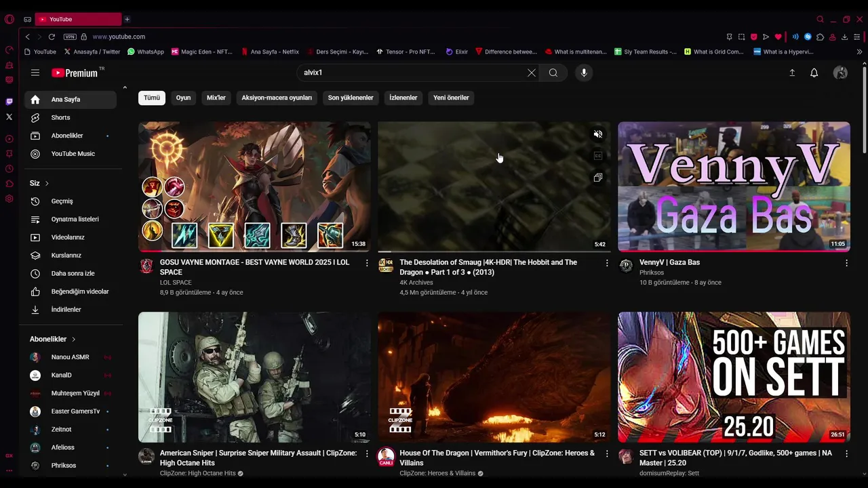Click the YouTube Premium logo
This screenshot has width=868, height=488.
pos(75,73)
